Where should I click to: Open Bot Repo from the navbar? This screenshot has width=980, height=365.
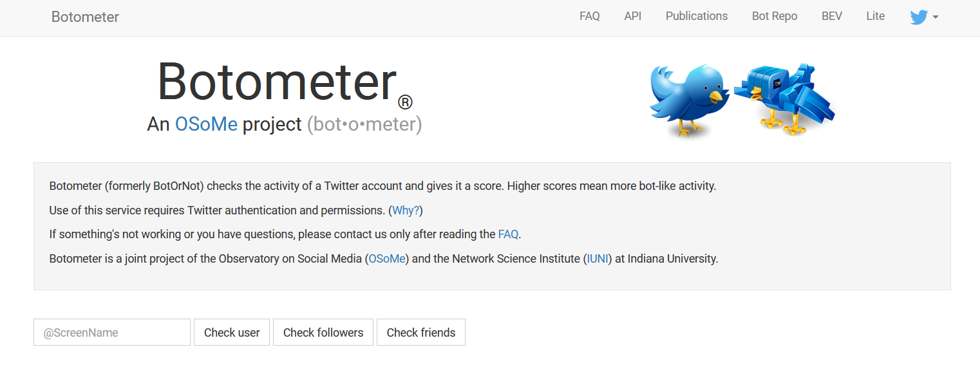774,17
